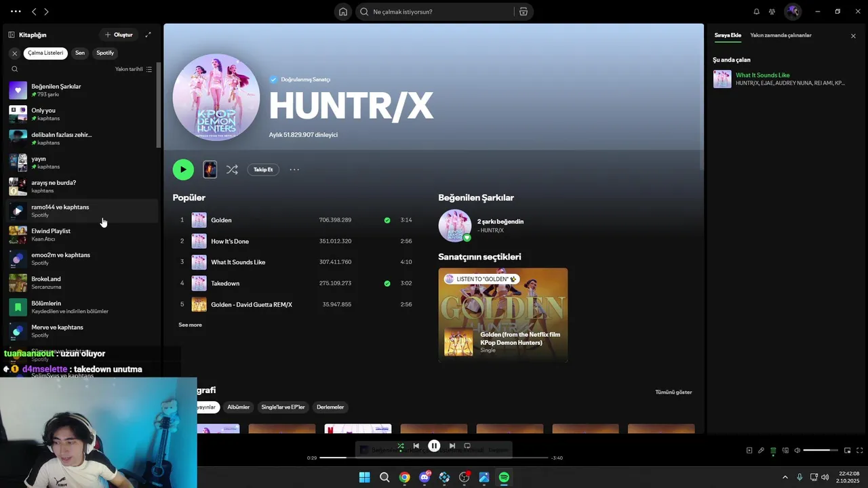
Task: Toggle shuffle in the player bar
Action: (x=401, y=446)
